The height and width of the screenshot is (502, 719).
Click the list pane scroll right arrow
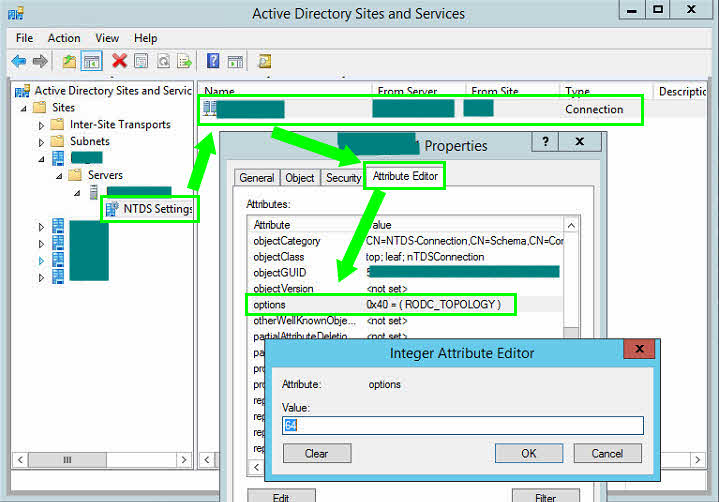pos(698,460)
